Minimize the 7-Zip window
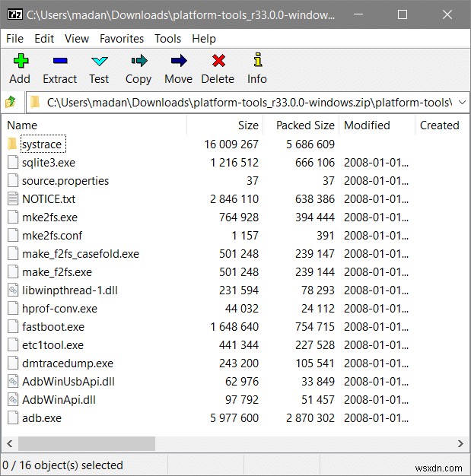471x476 pixels. point(358,14)
